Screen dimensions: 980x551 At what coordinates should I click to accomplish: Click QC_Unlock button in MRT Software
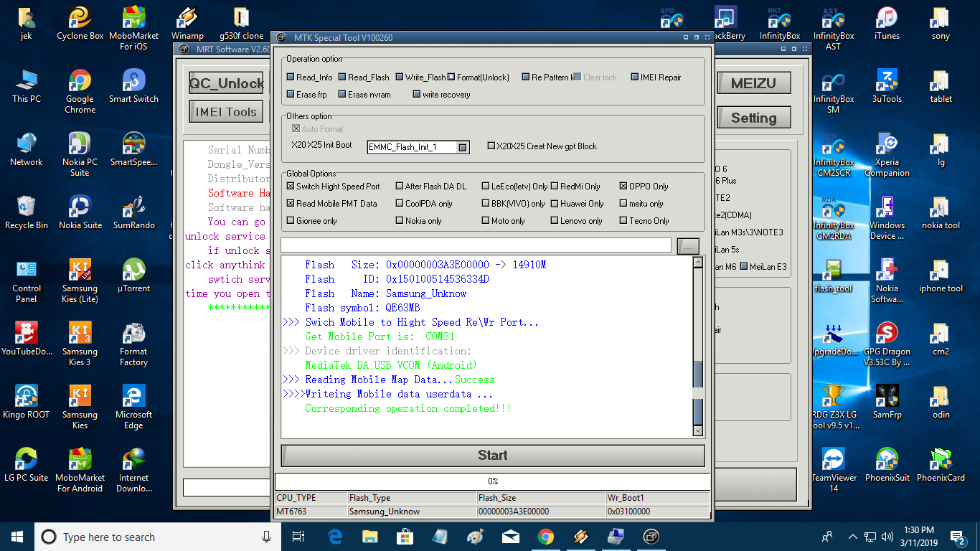tap(226, 83)
